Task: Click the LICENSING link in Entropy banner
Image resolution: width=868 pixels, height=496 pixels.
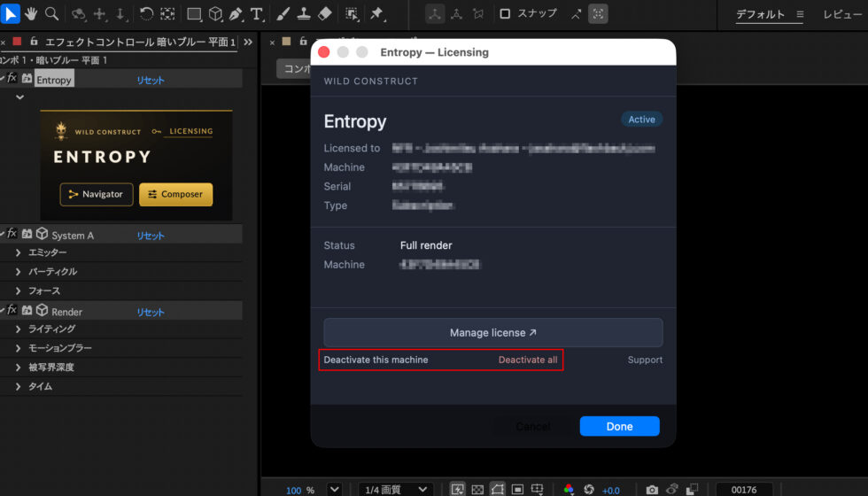Action: coord(190,131)
